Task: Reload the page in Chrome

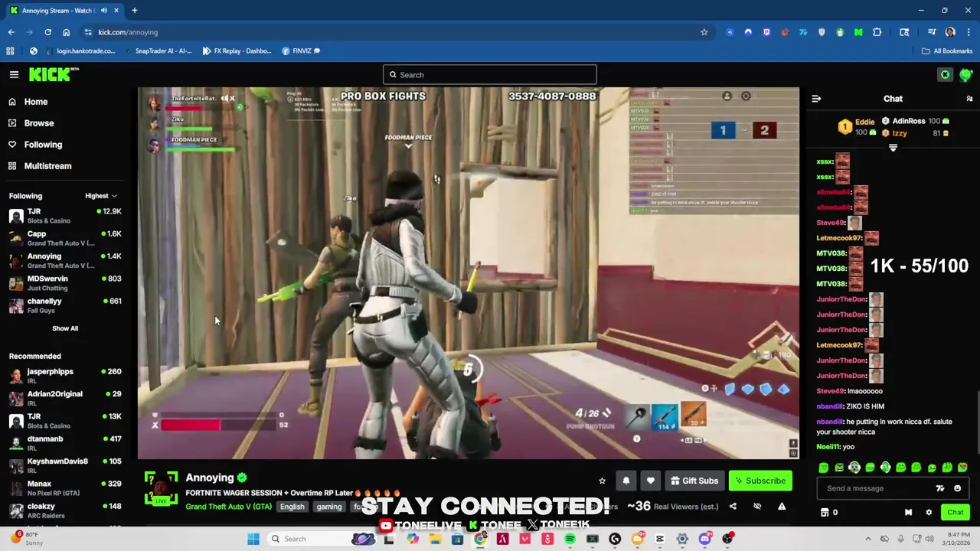Action: tap(47, 32)
